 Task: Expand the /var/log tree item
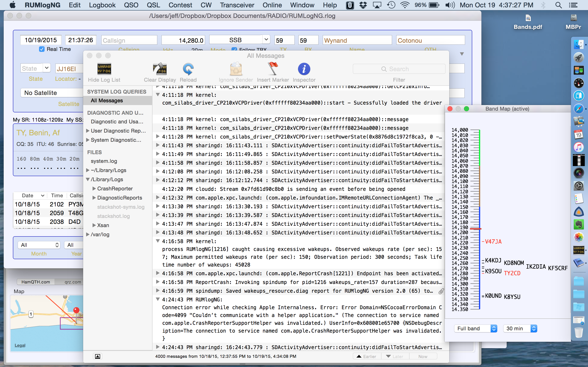pos(88,234)
